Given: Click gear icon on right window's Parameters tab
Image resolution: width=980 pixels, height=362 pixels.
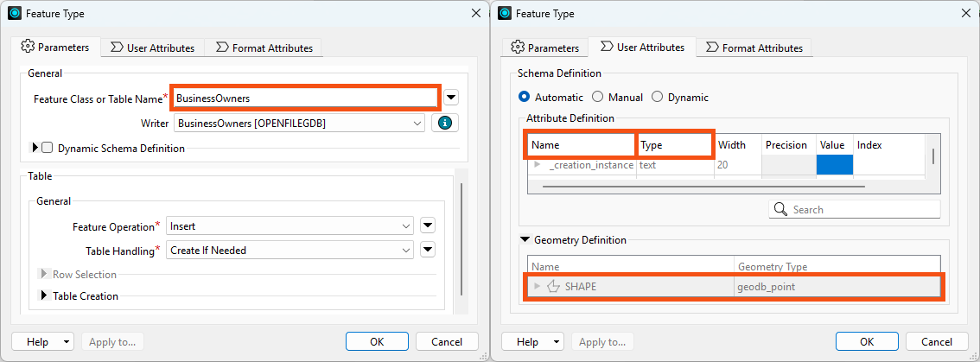Looking at the screenshot, I should click(517, 48).
